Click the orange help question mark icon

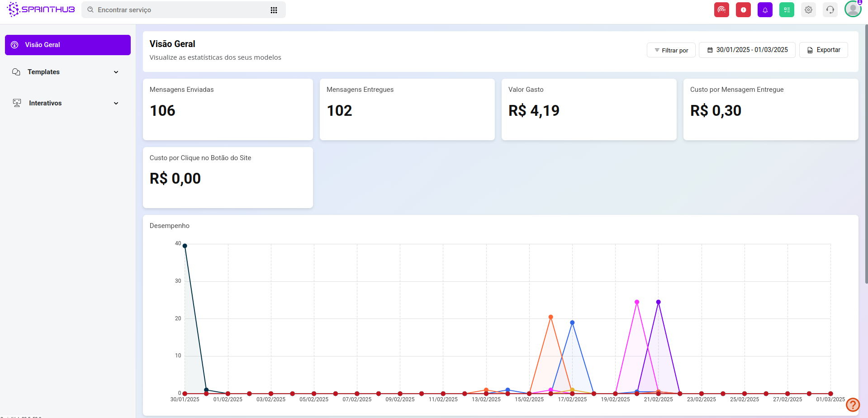tap(853, 405)
